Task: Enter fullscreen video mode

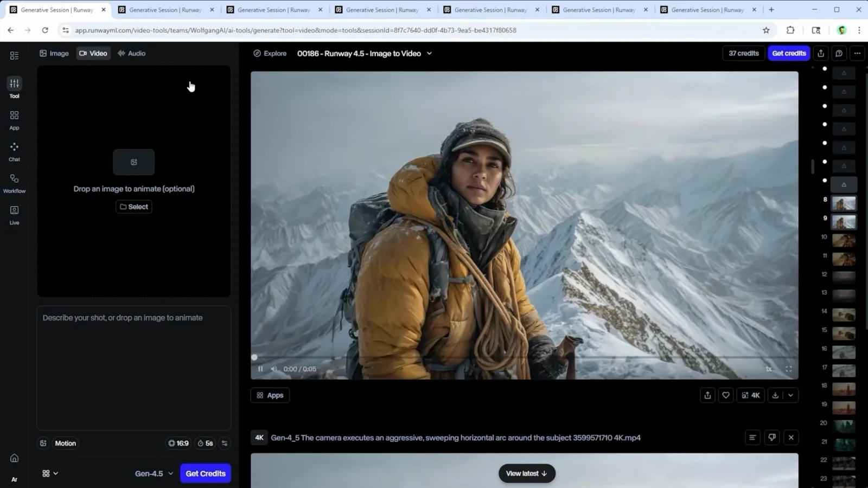Action: 788,369
